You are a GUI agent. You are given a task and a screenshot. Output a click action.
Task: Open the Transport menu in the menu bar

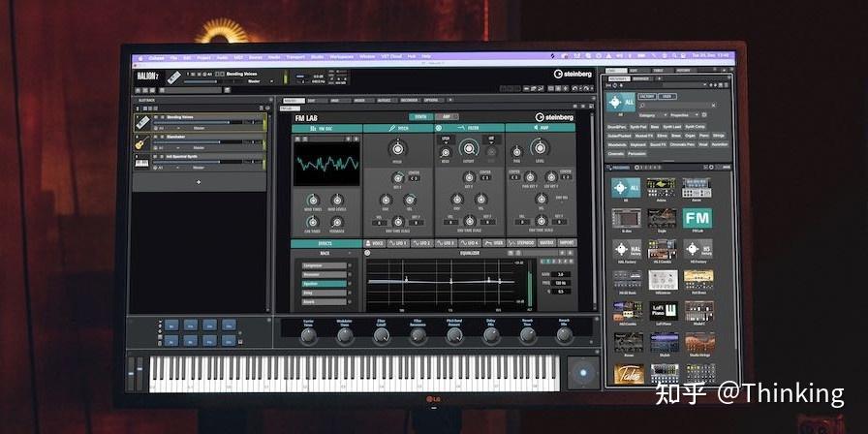295,57
